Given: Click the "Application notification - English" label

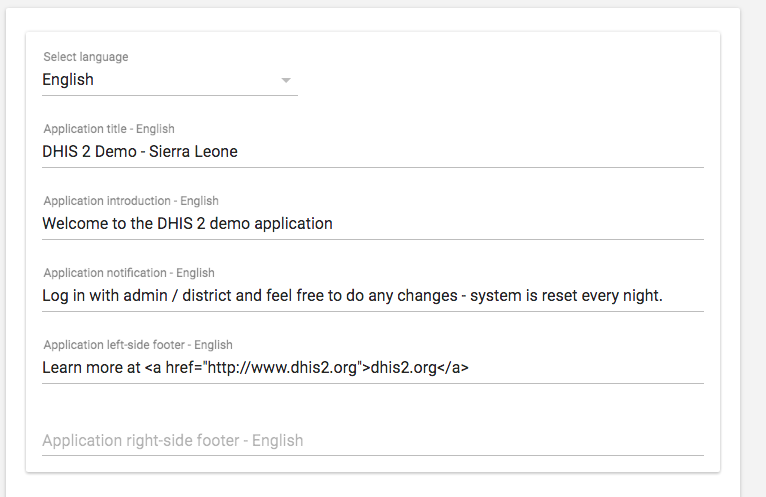Looking at the screenshot, I should point(129,273).
